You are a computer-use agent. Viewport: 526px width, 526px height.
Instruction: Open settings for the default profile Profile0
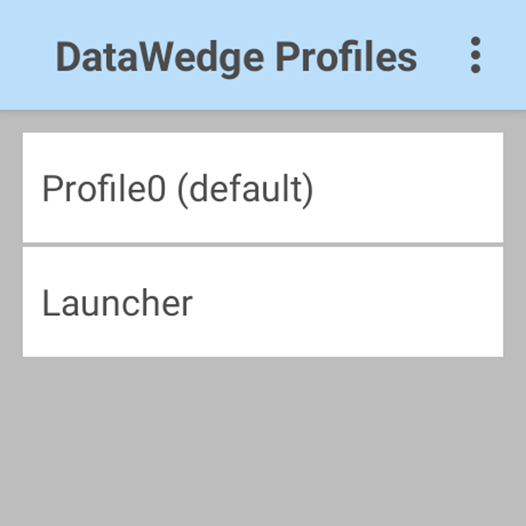(x=263, y=187)
